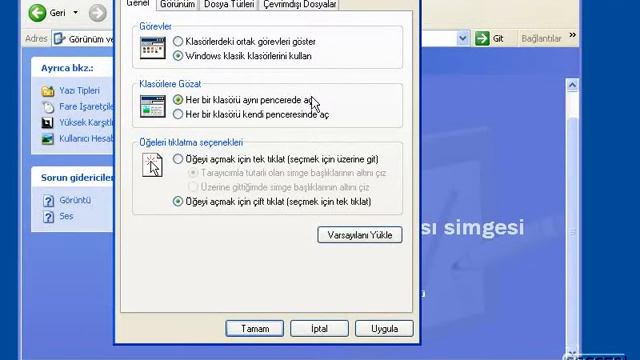Select Windows klasik klasörlerini kullan option

[x=242, y=56]
